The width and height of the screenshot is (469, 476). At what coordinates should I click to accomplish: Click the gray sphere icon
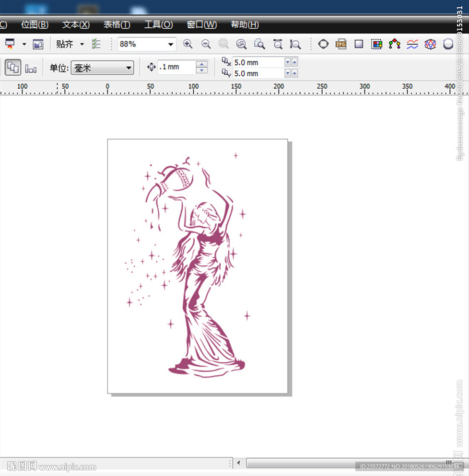pos(448,44)
